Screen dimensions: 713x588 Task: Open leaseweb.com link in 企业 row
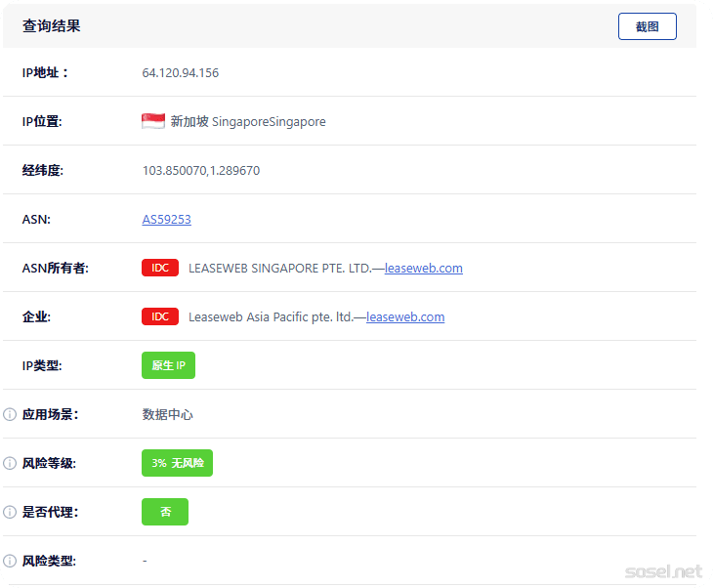405,316
